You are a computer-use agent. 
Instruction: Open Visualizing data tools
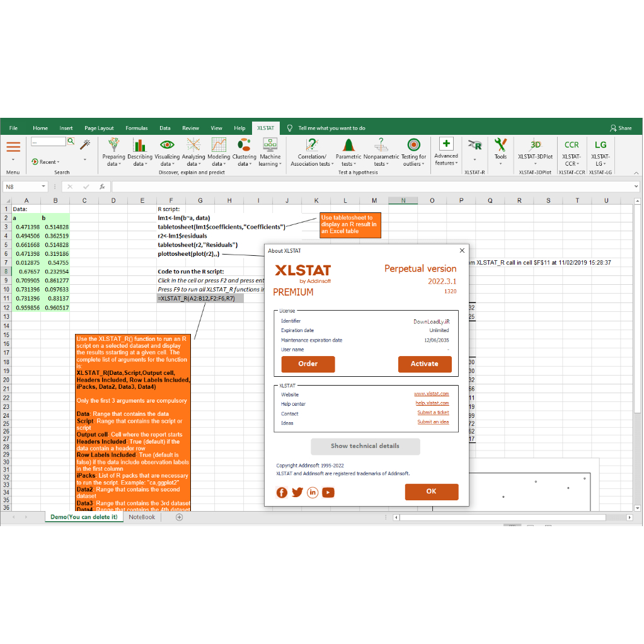[x=167, y=152]
